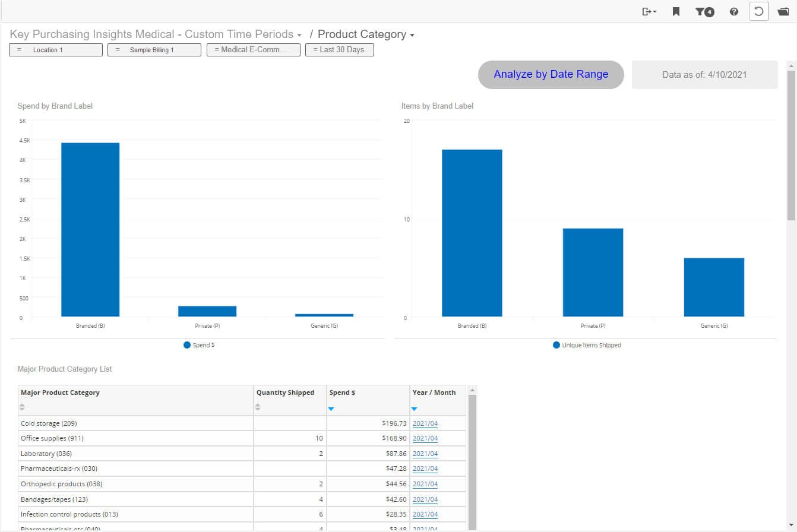Toggle the Spend $ column sort arrow

click(331, 408)
